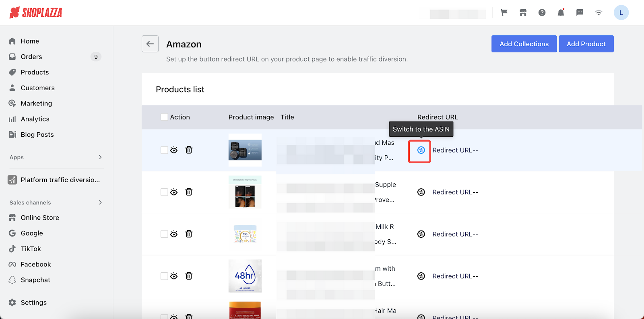Delete the Milk R product row
The height and width of the screenshot is (319, 644).
pos(189,234)
